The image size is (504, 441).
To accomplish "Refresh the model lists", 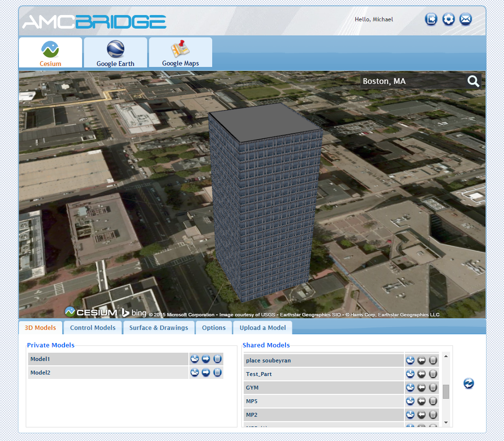I will (468, 383).
